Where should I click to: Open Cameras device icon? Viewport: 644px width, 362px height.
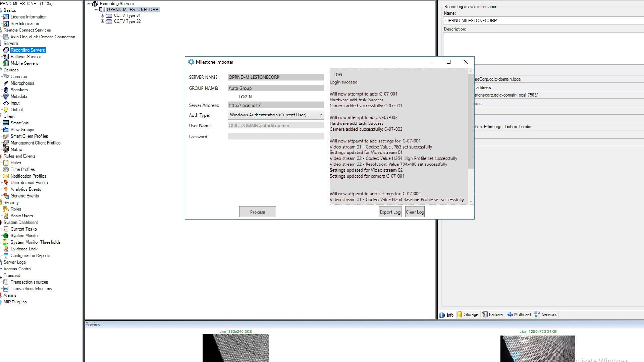[x=6, y=76]
